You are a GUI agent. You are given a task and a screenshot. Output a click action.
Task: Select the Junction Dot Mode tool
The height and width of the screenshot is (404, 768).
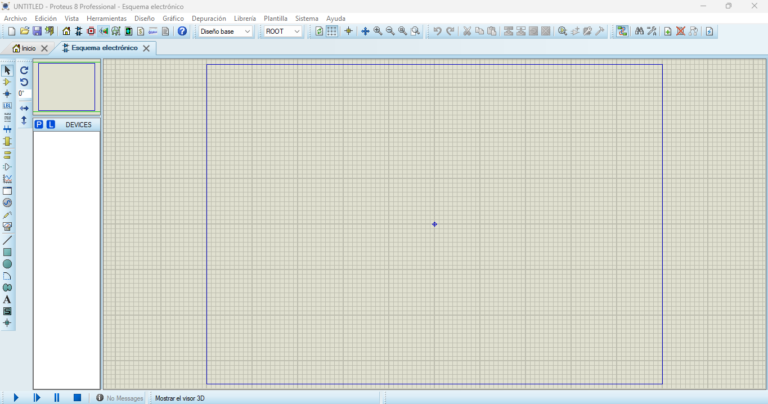7,94
